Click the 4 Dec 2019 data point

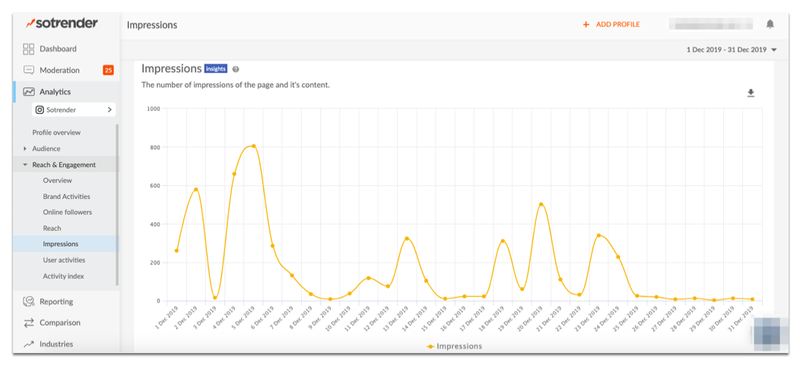pyautogui.click(x=234, y=174)
